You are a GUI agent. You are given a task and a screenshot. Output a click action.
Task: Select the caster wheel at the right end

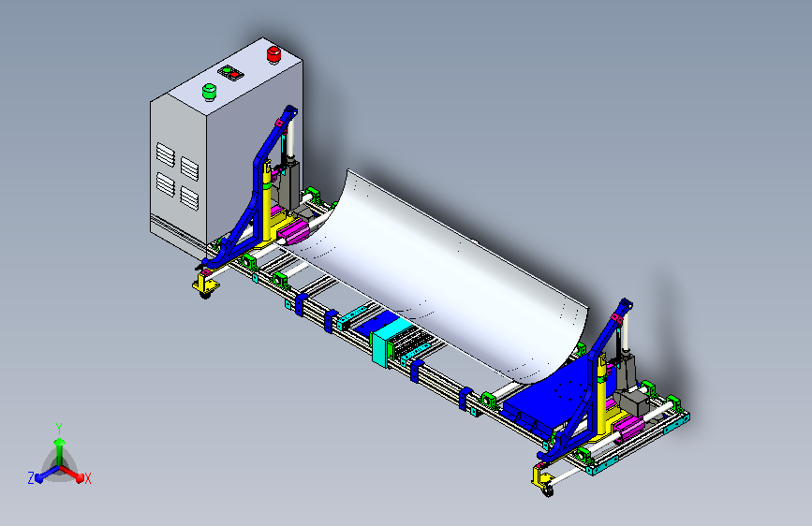547,490
